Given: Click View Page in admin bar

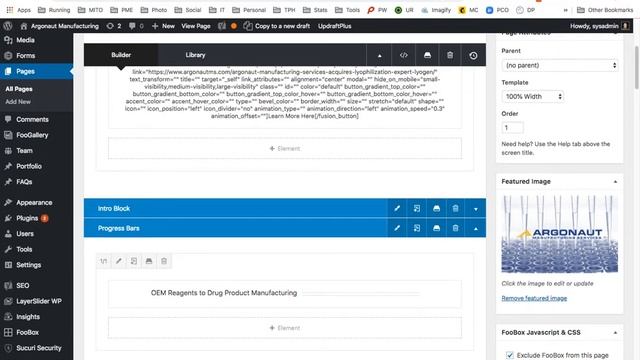Looking at the screenshot, I should [196, 26].
